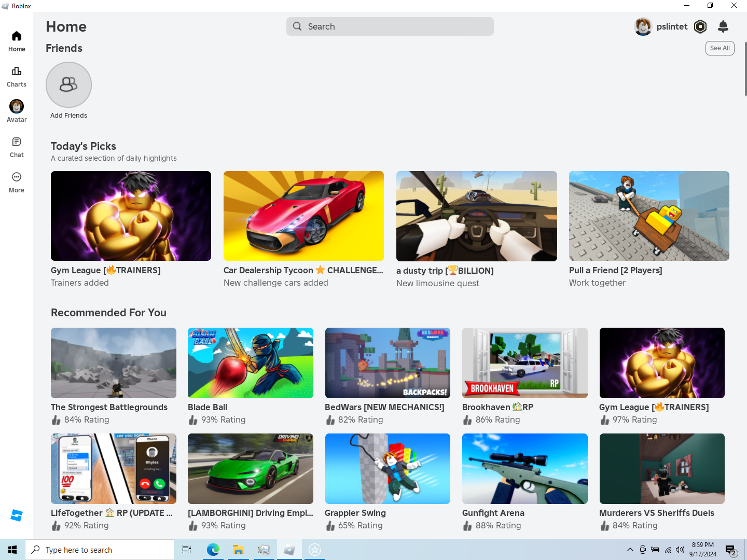Open Task View on the taskbar
This screenshot has height=560, width=747.
click(187, 550)
